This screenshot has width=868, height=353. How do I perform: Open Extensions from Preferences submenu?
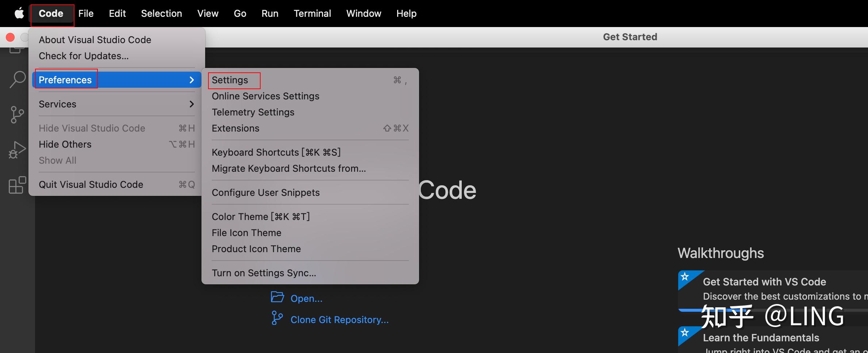tap(310, 128)
